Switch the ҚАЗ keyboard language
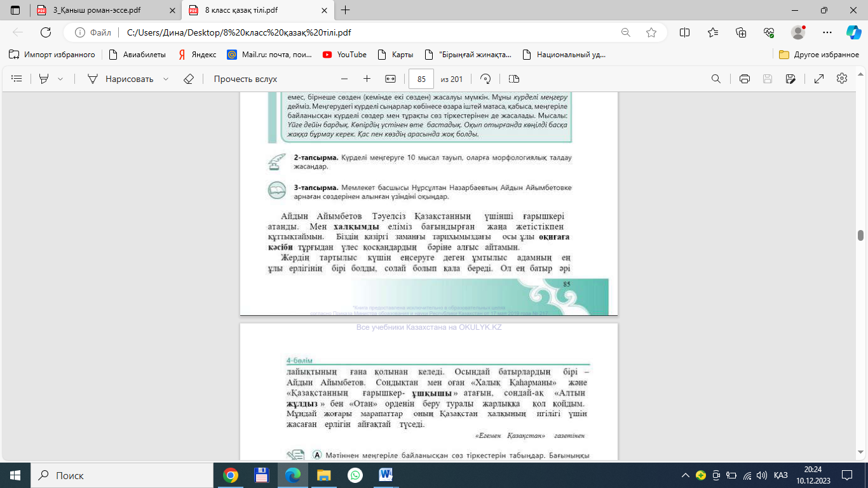This screenshot has height=488, width=868. (781, 475)
